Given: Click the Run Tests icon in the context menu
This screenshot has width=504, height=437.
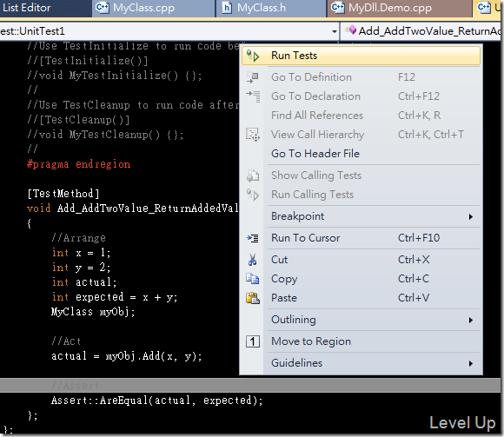Looking at the screenshot, I should [x=253, y=56].
